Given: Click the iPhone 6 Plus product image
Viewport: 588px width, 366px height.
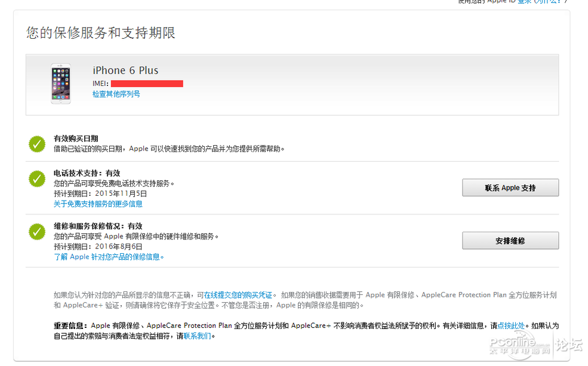Looking at the screenshot, I should click(61, 84).
